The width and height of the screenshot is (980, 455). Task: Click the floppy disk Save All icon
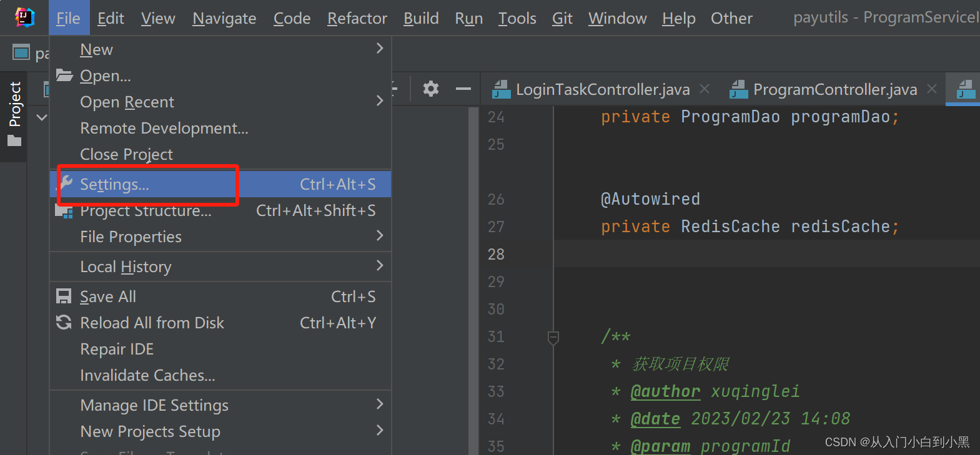pos(64,296)
